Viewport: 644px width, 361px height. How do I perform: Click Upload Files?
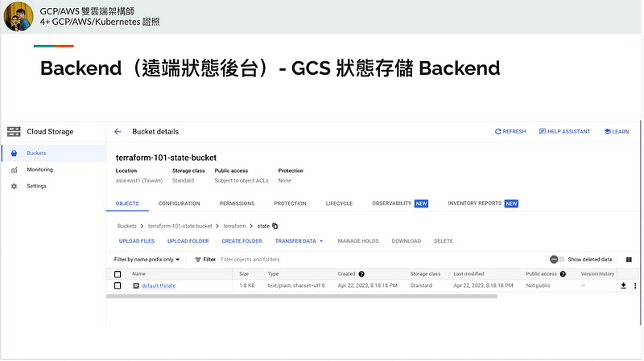pyautogui.click(x=137, y=241)
